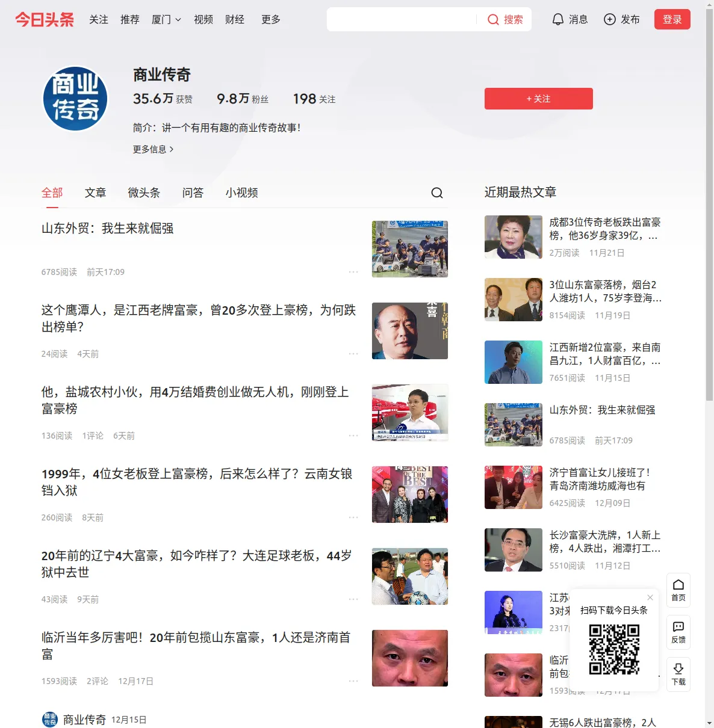Click the 下载 download side button

[678, 674]
